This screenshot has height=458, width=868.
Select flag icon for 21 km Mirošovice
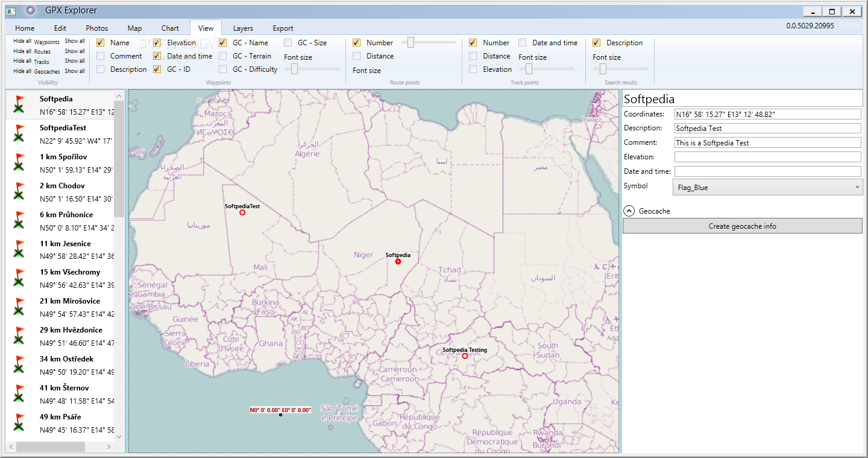tap(20, 307)
